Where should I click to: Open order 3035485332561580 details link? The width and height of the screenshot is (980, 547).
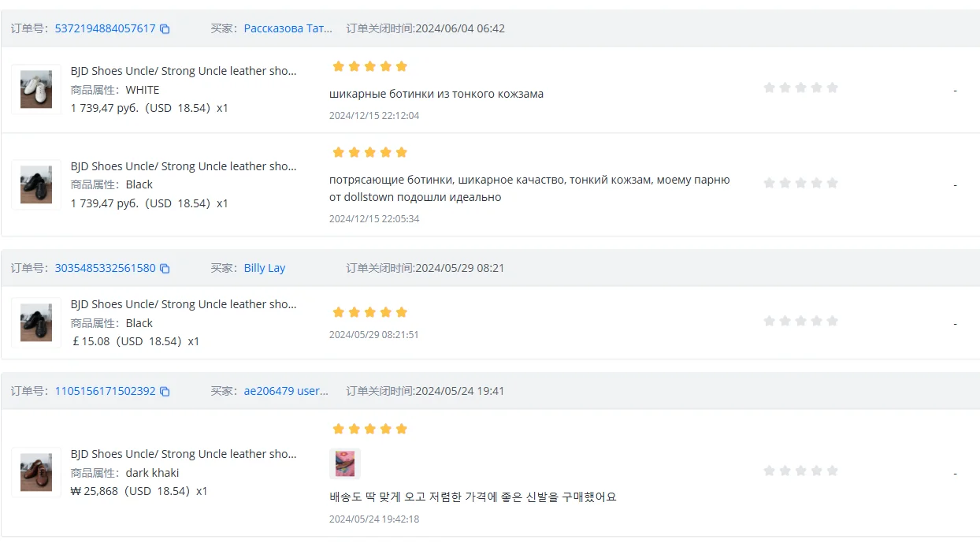click(105, 268)
